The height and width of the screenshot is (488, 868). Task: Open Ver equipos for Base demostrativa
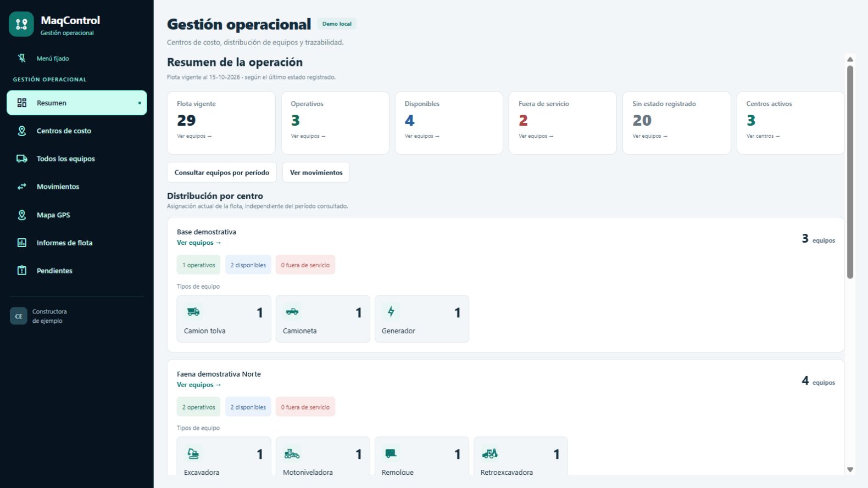pyautogui.click(x=199, y=243)
